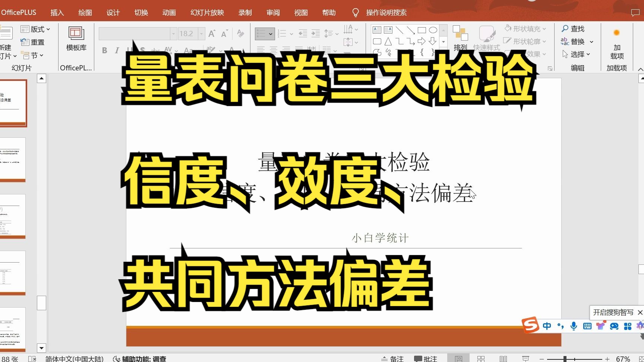Toggle Sogou punctuation mode

point(561,326)
